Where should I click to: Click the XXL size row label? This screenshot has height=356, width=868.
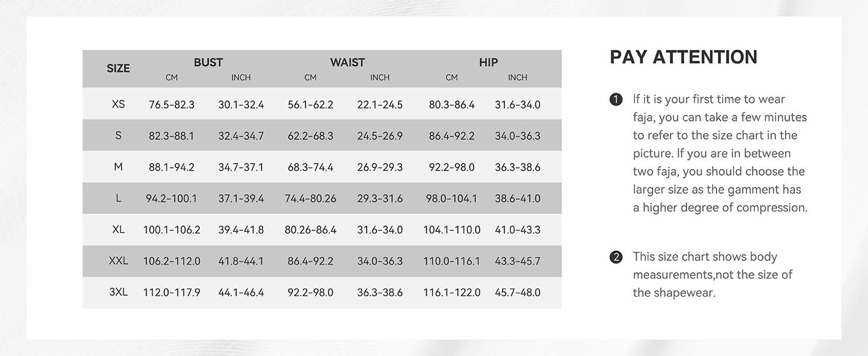tap(118, 261)
